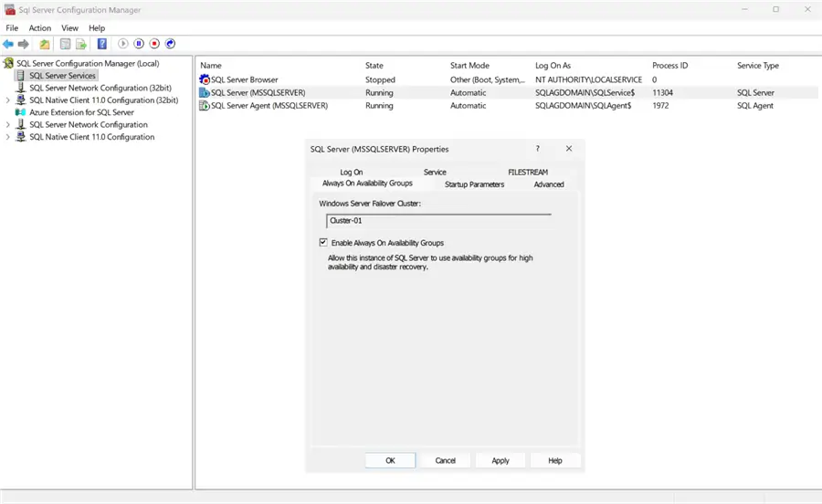The image size is (822, 504).
Task: Click the Properties toolbar icon
Action: tap(65, 44)
